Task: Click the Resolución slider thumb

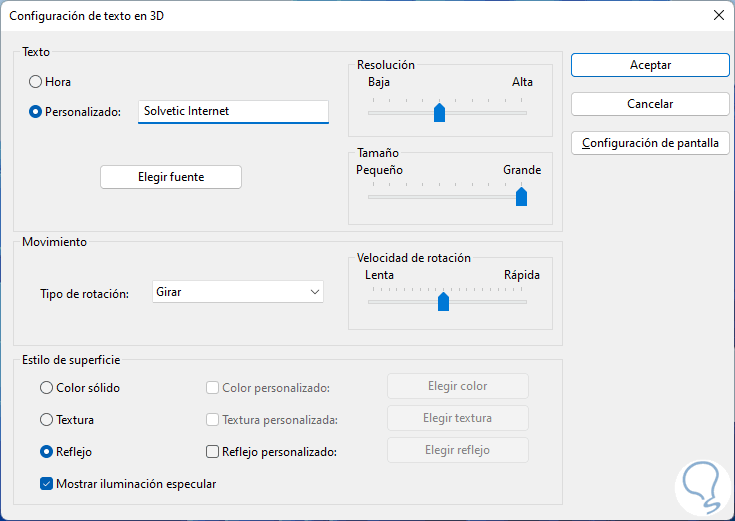Action: [x=439, y=113]
